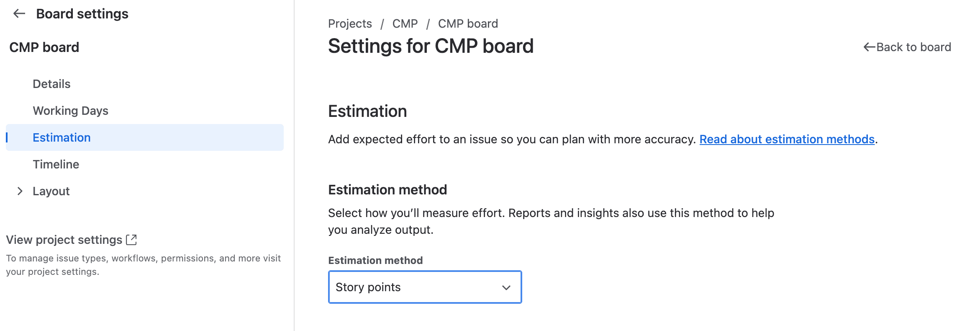Screen dimensions: 980x331
Task: Click the external link icon by View project settings
Action: (x=131, y=240)
